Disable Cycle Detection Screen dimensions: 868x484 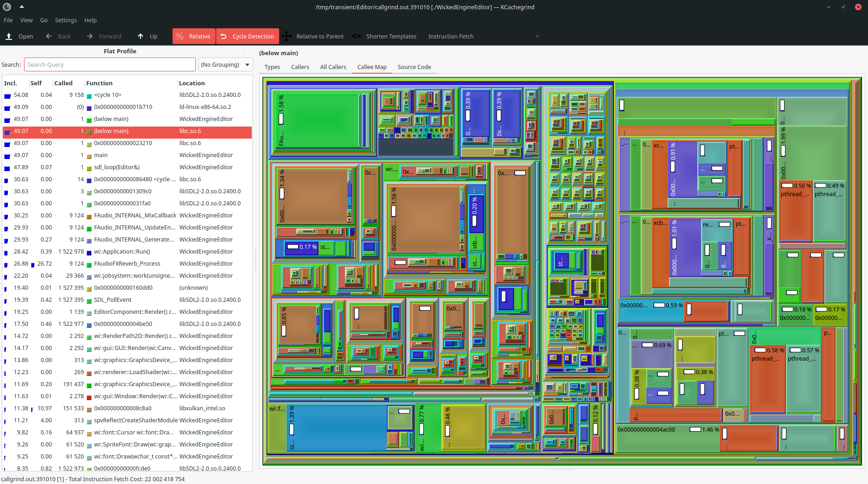pyautogui.click(x=247, y=36)
